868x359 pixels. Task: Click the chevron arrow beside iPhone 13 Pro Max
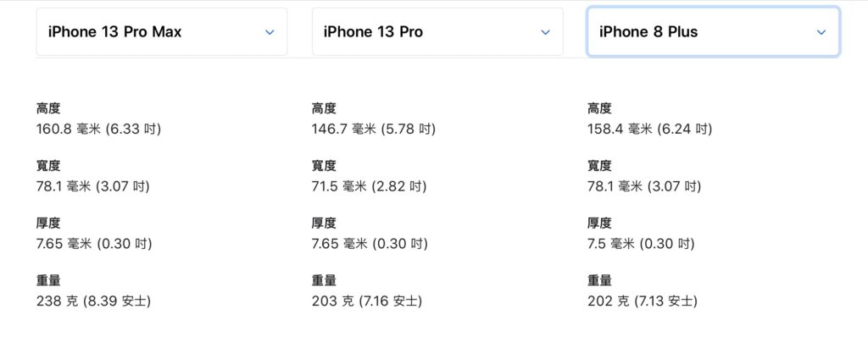point(270,32)
